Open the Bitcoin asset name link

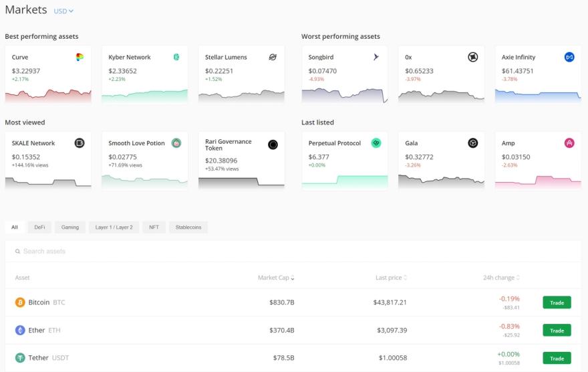[39, 302]
